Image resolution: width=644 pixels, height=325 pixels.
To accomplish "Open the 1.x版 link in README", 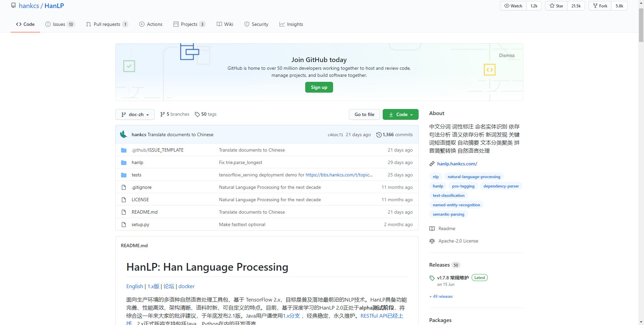I will click(x=154, y=286).
